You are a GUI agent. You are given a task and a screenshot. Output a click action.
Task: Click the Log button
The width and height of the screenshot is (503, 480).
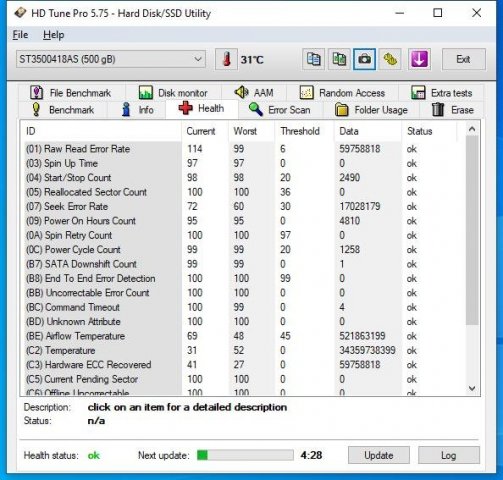(449, 455)
